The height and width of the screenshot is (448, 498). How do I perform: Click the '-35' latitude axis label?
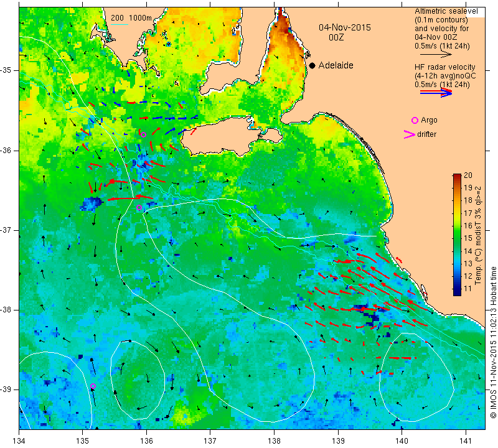point(6,70)
